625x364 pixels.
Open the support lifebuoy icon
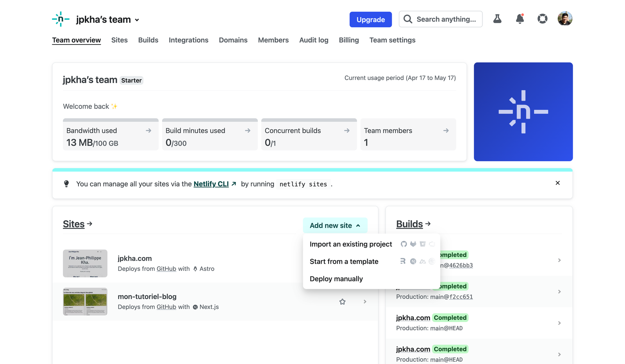542,19
